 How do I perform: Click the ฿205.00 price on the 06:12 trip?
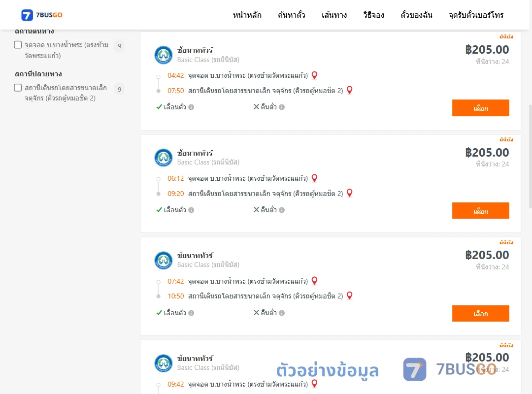[x=487, y=152]
